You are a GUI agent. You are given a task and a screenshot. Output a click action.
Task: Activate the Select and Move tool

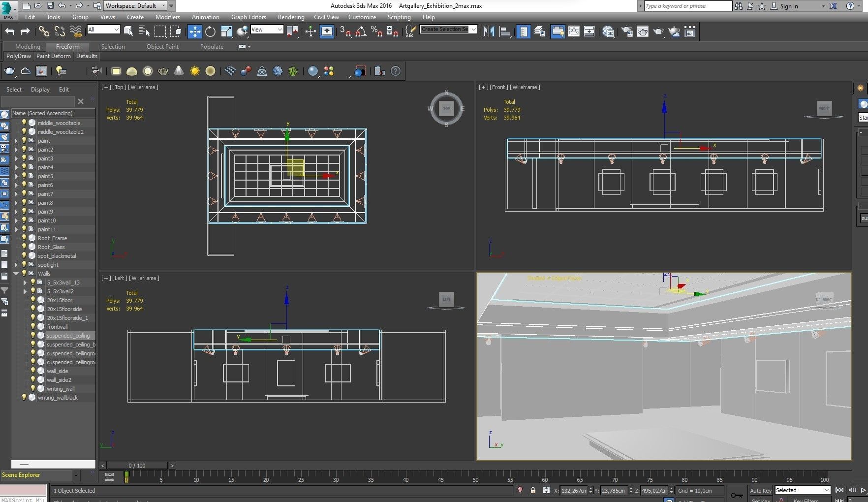[195, 31]
